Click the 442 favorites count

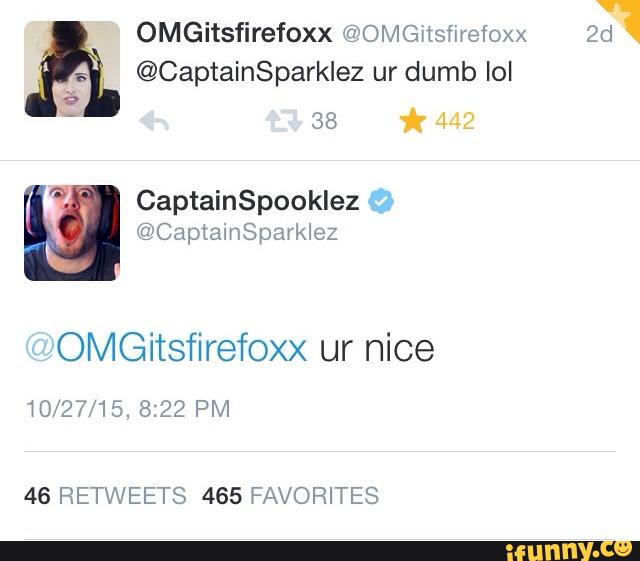(455, 121)
